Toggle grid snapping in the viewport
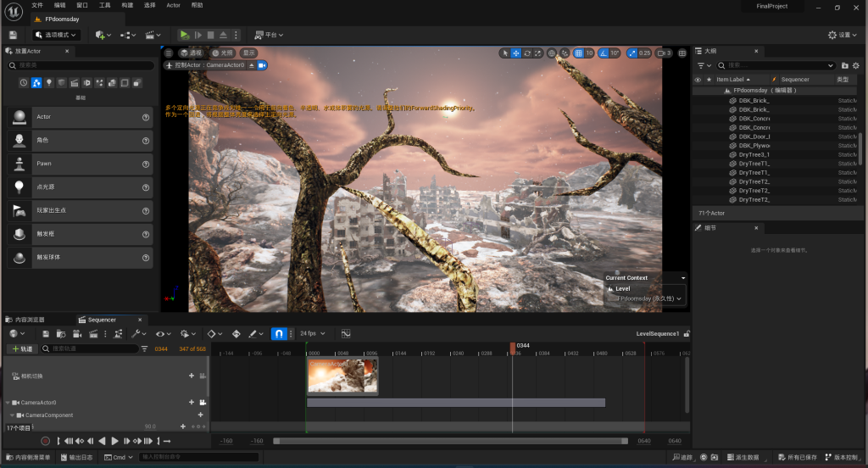 point(580,53)
